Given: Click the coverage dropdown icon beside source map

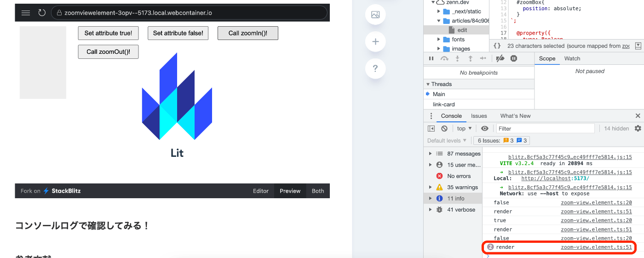Looking at the screenshot, I should (x=638, y=46).
